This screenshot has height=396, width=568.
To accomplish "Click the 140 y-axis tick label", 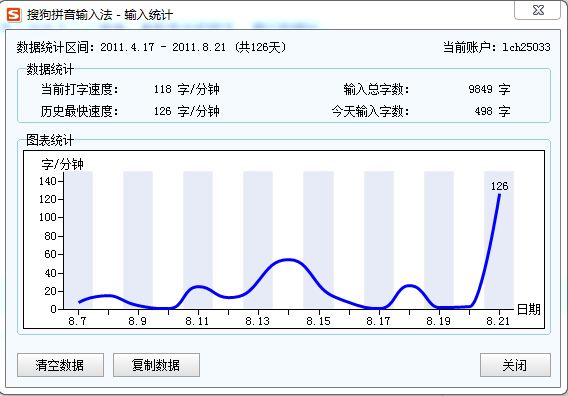I will tap(48, 181).
